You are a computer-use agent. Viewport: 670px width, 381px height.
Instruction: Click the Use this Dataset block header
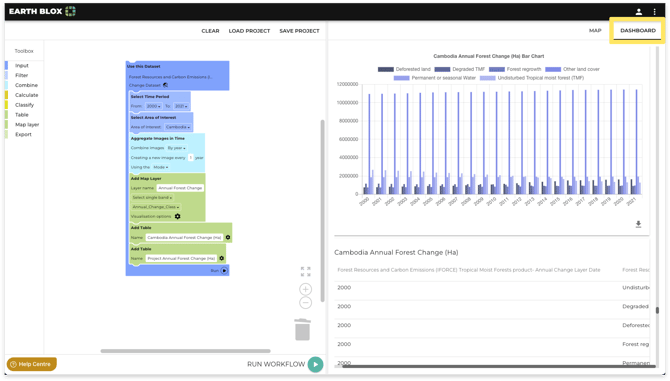[x=143, y=67]
